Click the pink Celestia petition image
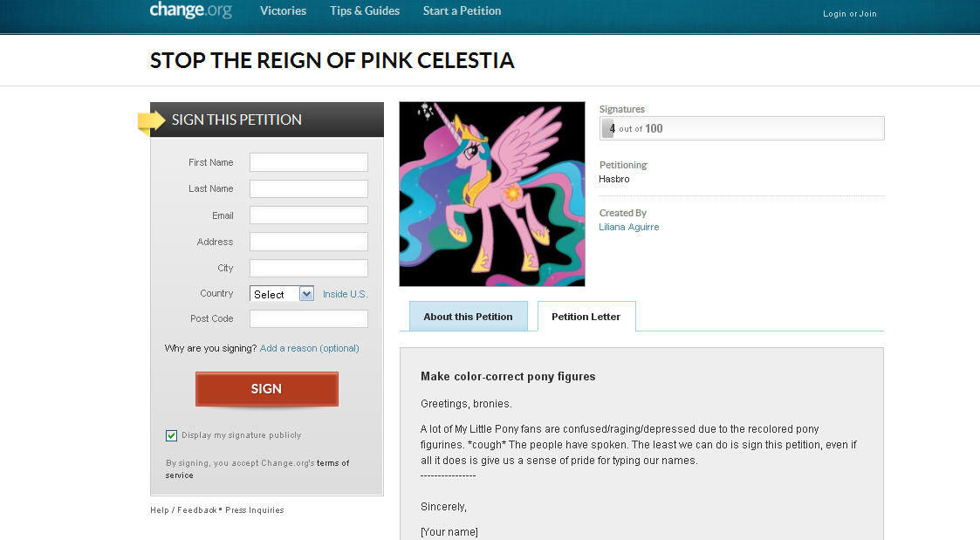 (x=492, y=194)
